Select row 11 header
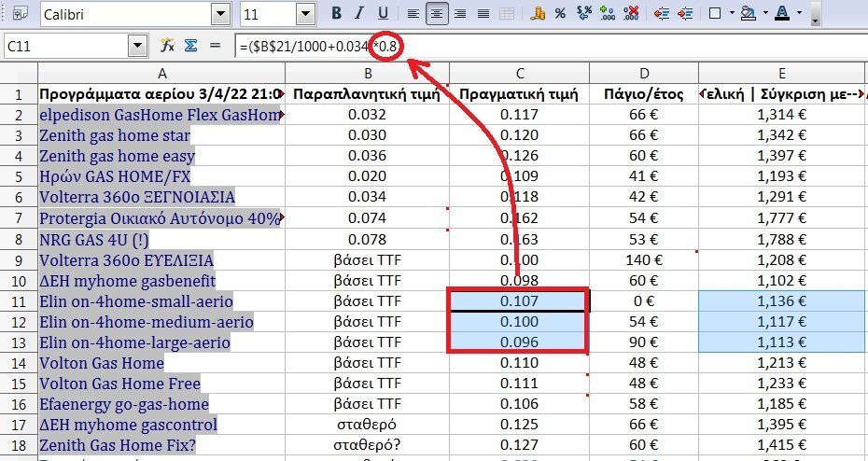The image size is (868, 461). coord(19,301)
